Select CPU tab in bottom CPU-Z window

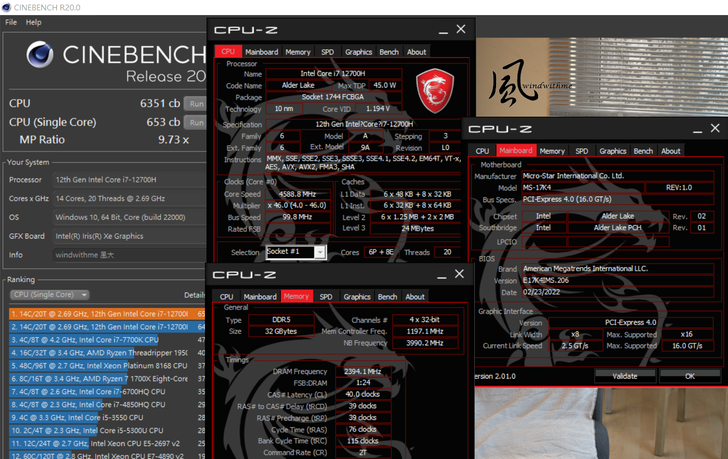click(x=227, y=297)
